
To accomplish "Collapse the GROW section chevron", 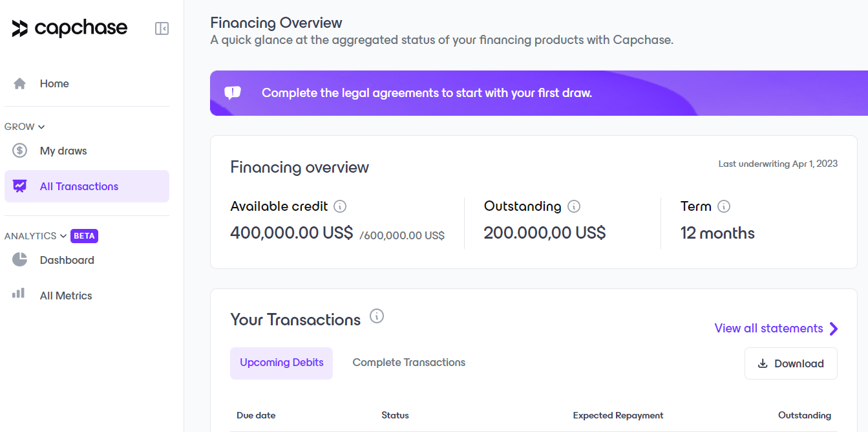I will pyautogui.click(x=41, y=127).
